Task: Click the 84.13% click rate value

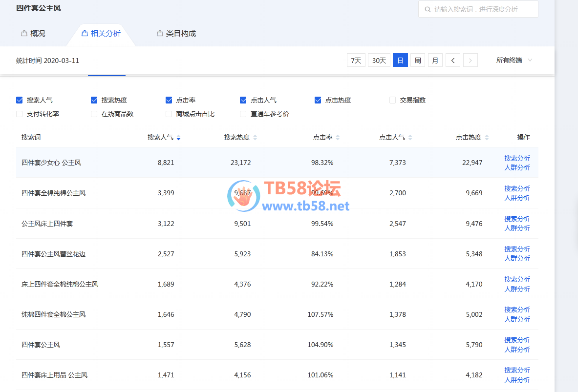Action: 322,254
